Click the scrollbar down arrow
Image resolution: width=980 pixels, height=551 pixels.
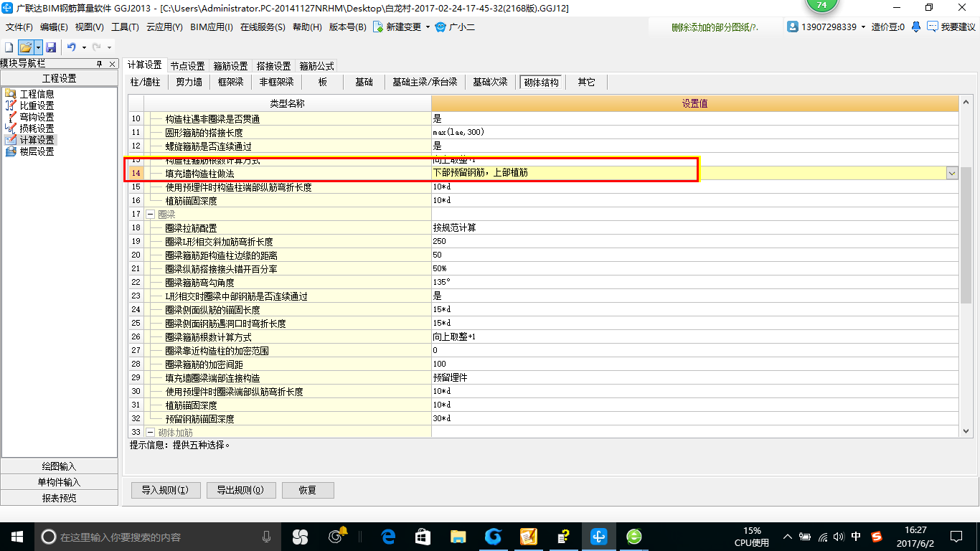[x=966, y=431]
